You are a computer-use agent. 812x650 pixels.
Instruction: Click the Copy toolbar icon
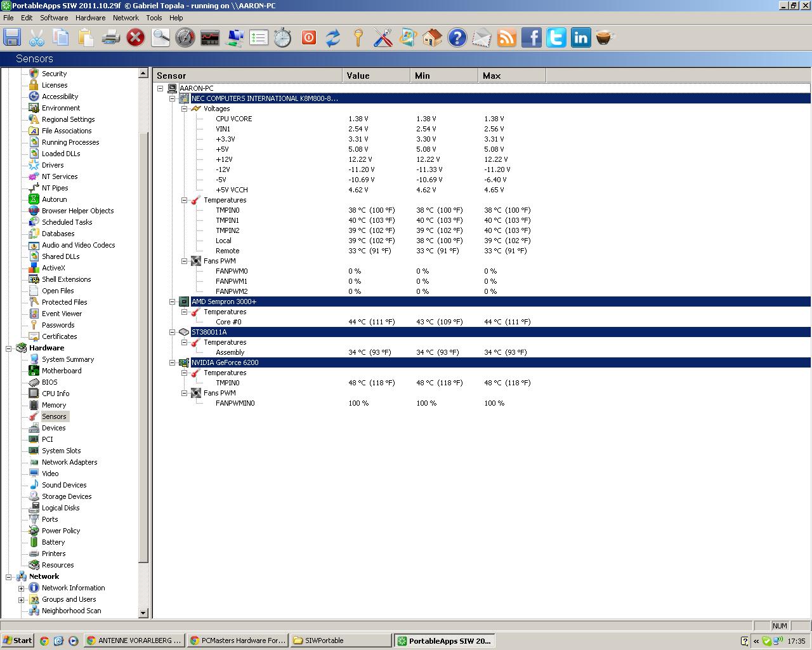click(x=62, y=37)
